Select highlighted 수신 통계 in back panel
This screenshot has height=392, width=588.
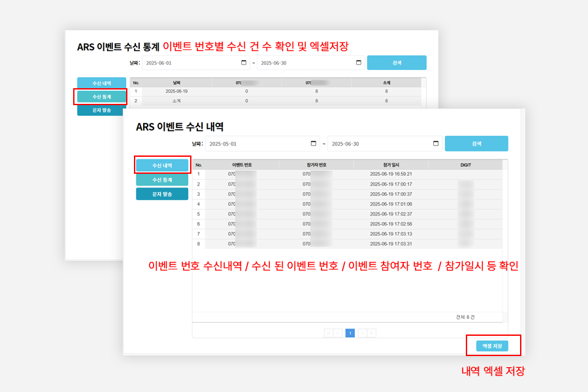coord(101,97)
